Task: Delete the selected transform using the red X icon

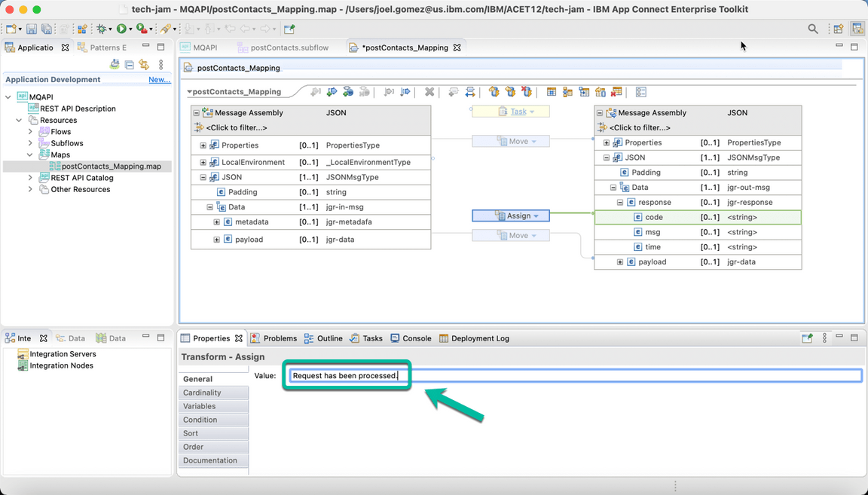Action: coord(429,91)
